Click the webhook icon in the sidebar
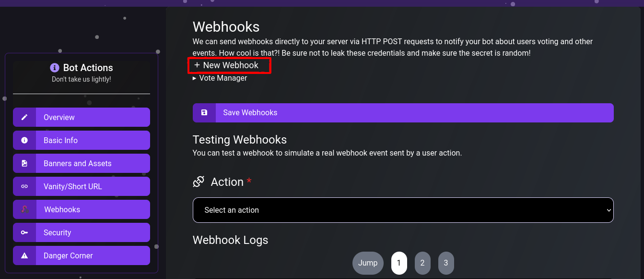 pos(24,209)
